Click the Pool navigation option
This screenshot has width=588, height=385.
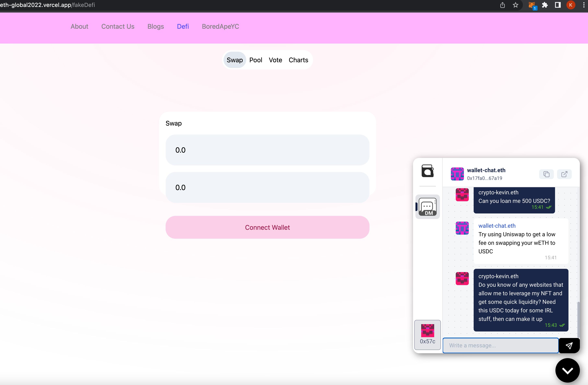(x=255, y=60)
